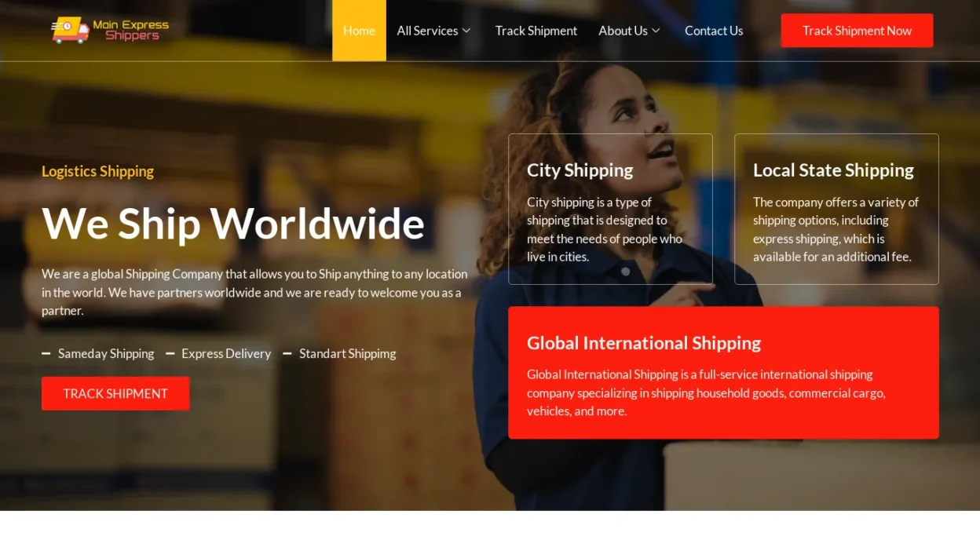Click the Global International Shipping heading
This screenshot has width=980, height=551.
tap(643, 343)
